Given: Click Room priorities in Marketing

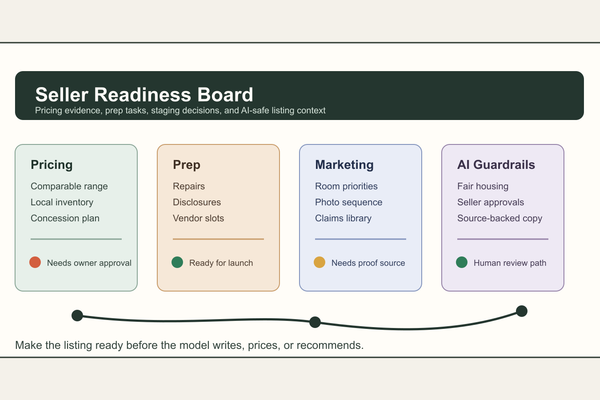Looking at the screenshot, I should [x=346, y=186].
